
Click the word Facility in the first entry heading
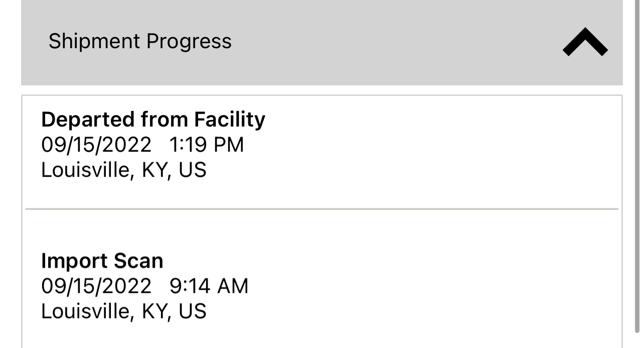pos(229,120)
